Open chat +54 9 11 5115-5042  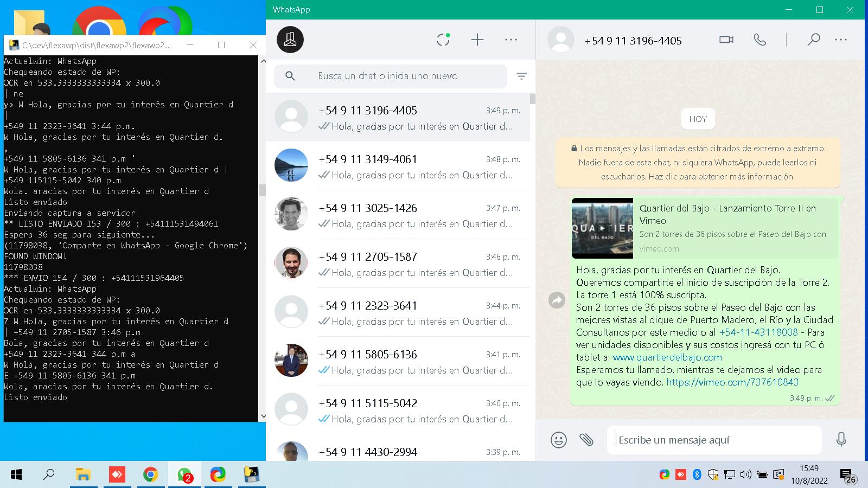(x=398, y=410)
